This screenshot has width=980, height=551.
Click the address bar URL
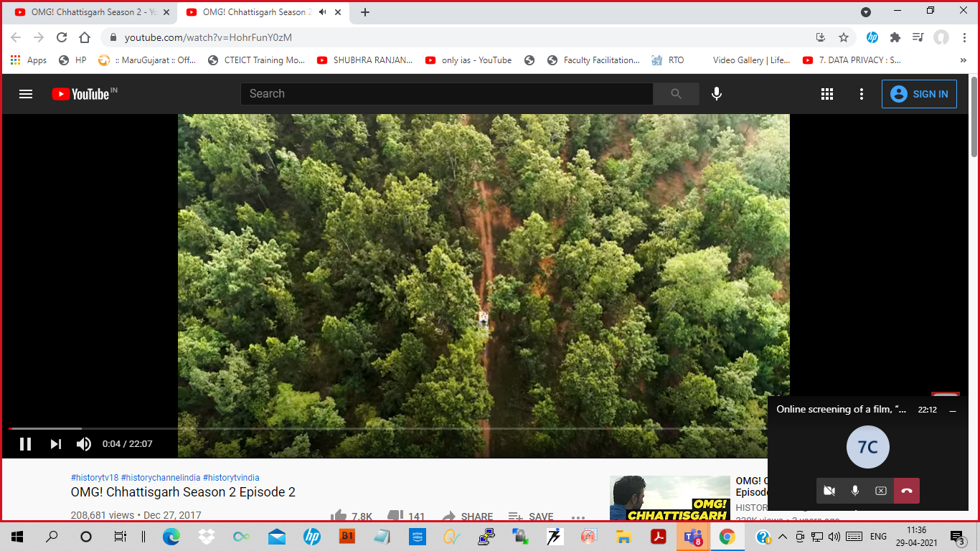click(208, 37)
